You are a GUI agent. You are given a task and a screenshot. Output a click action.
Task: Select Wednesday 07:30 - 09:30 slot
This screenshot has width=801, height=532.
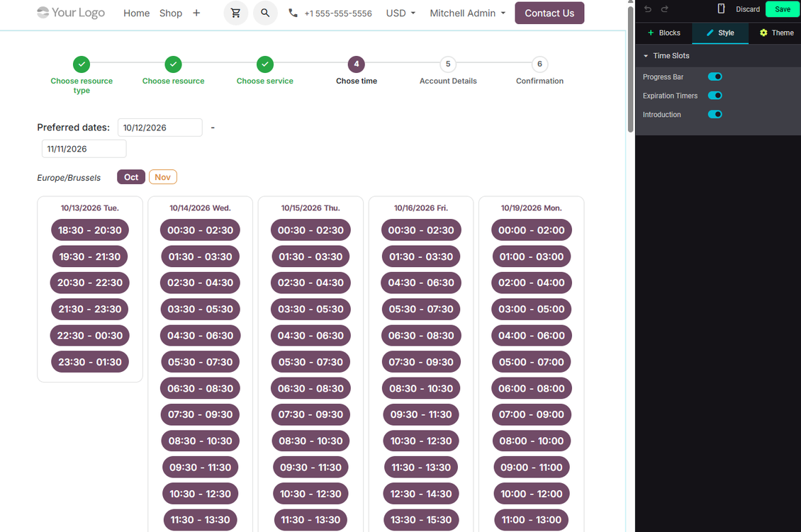point(200,414)
